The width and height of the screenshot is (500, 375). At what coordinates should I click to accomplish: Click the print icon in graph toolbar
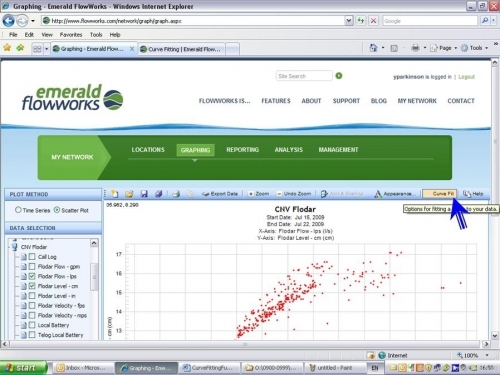point(176,194)
